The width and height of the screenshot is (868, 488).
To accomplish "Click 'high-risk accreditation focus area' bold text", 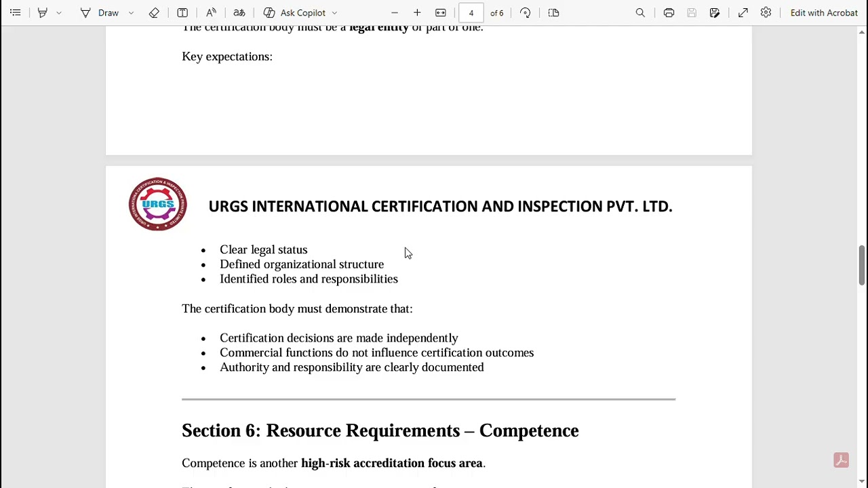I will [x=392, y=463].
